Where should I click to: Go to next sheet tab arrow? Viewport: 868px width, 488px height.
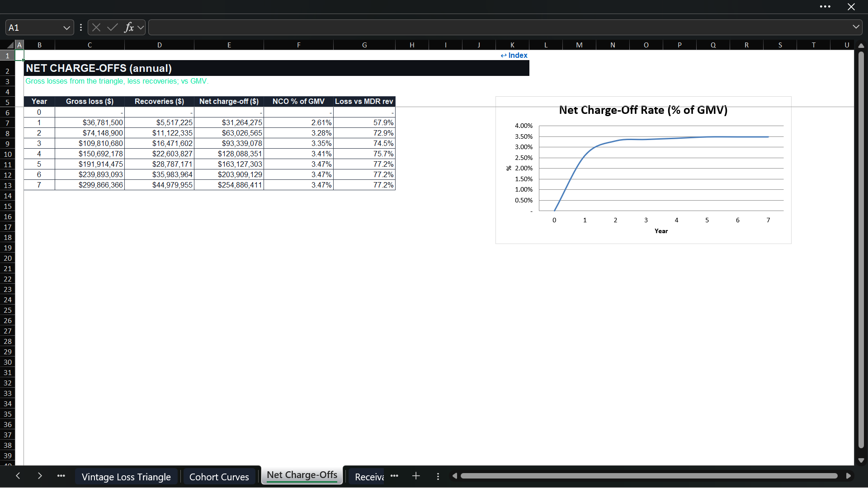click(x=40, y=476)
